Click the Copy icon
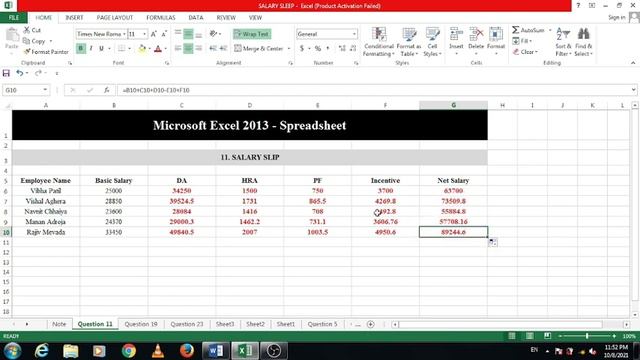The width and height of the screenshot is (640, 360). tap(27, 41)
